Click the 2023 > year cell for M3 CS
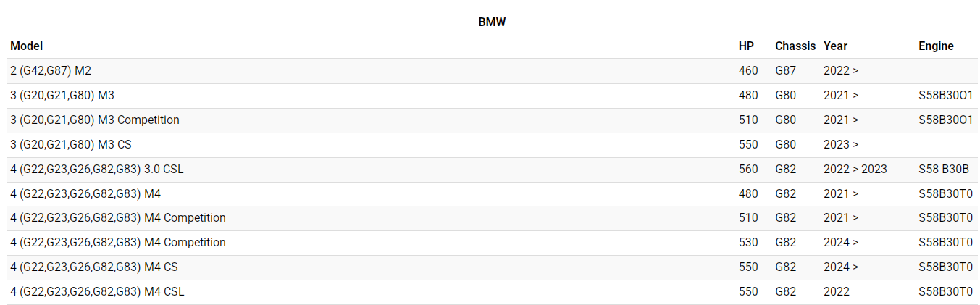The width and height of the screenshot is (980, 305). [x=841, y=145]
